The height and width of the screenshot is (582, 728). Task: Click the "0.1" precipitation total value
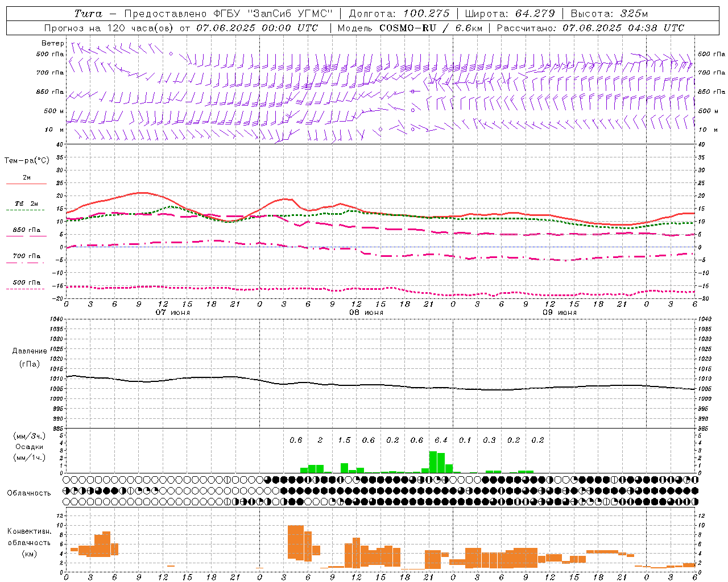point(465,440)
